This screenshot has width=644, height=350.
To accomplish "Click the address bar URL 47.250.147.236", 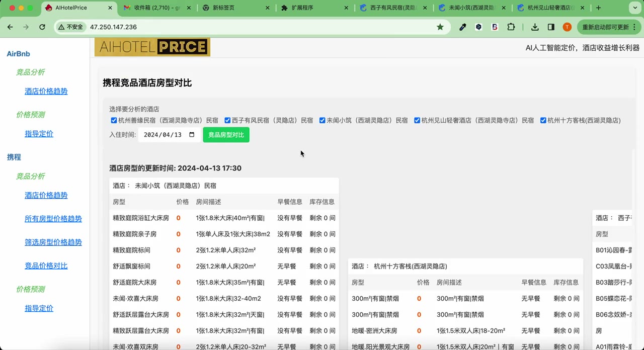I will (x=113, y=27).
